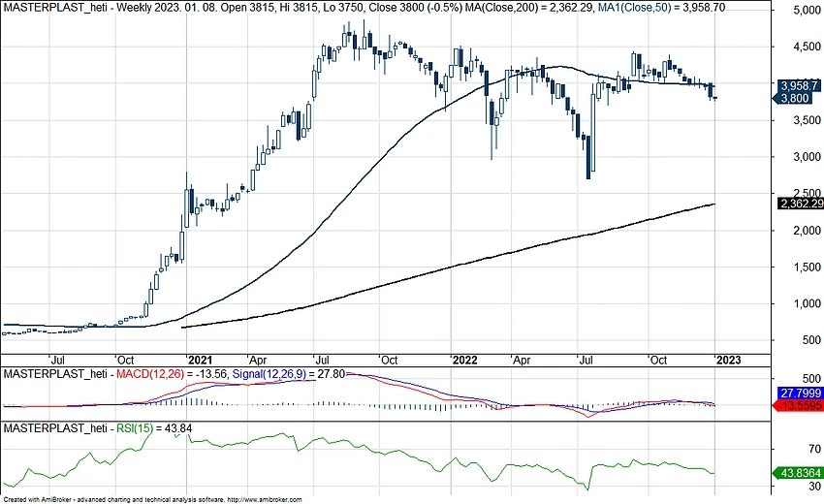This screenshot has width=824, height=504.
Task: Click the 2023 year label on the time axis
Action: pos(729,360)
